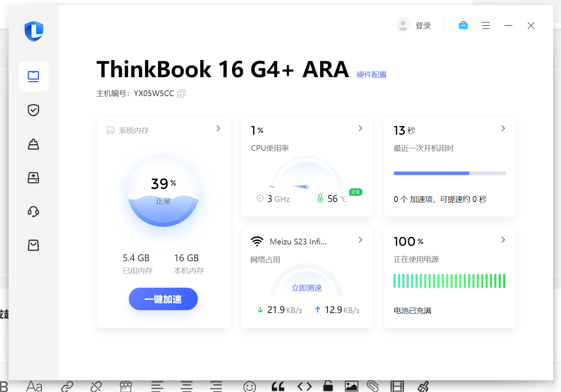The height and width of the screenshot is (392, 561).
Task: Align text right in background editor
Action: [216, 386]
